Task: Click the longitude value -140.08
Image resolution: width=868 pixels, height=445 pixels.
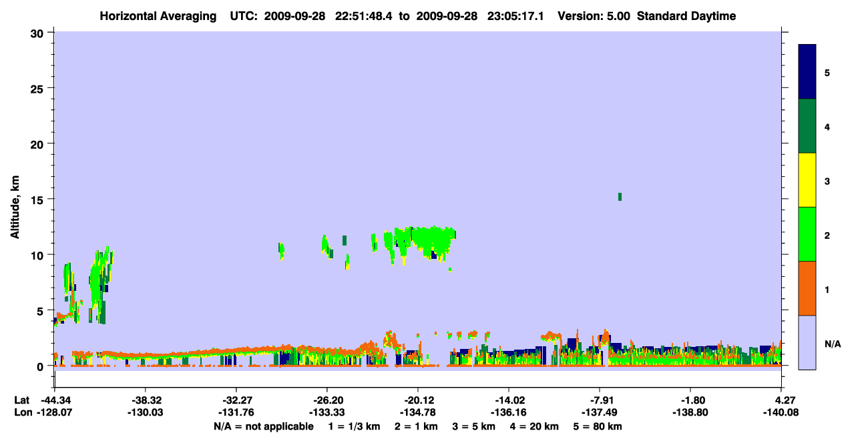Action: (x=781, y=413)
